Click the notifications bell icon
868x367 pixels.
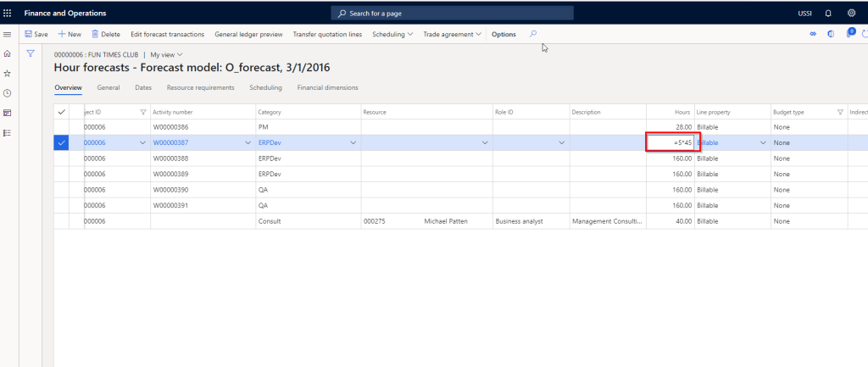coord(828,14)
